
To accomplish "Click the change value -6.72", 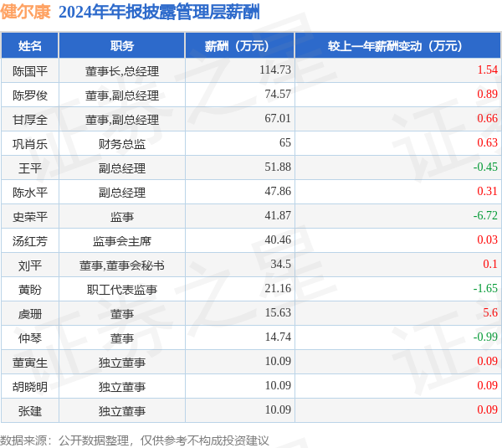I will (x=485, y=215).
